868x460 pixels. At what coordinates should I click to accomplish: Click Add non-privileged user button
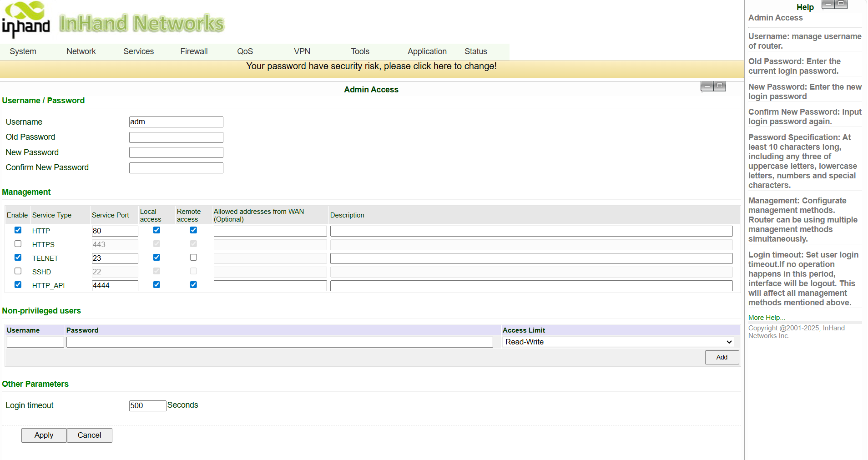coord(722,358)
